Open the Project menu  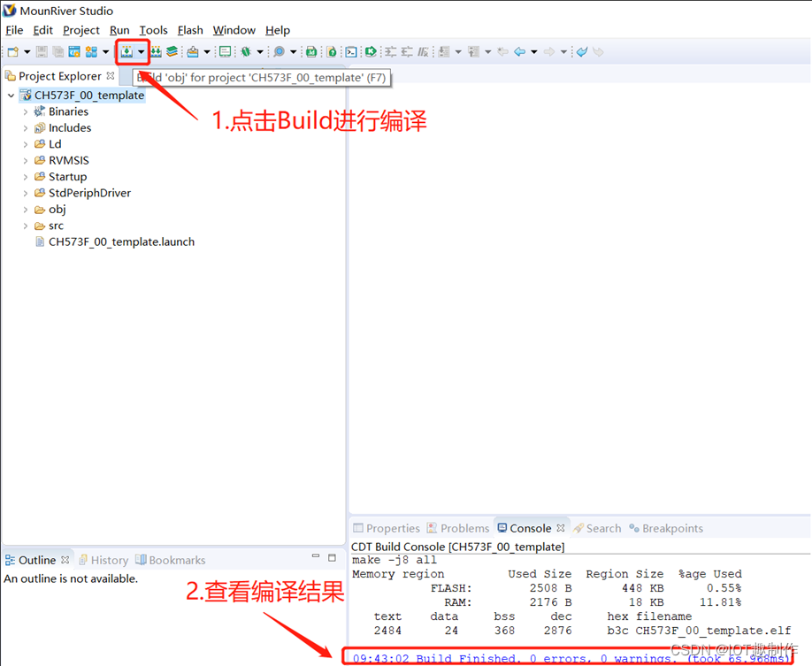tap(80, 30)
